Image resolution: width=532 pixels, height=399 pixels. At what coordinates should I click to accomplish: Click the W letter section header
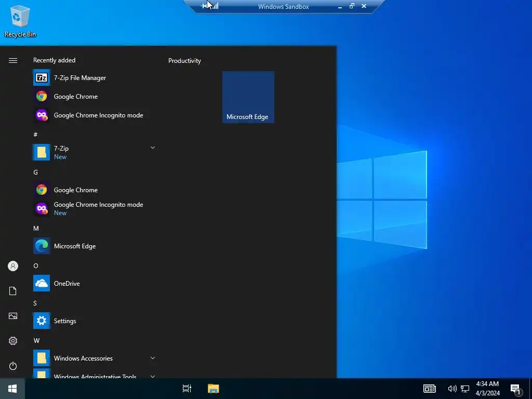tap(36, 340)
